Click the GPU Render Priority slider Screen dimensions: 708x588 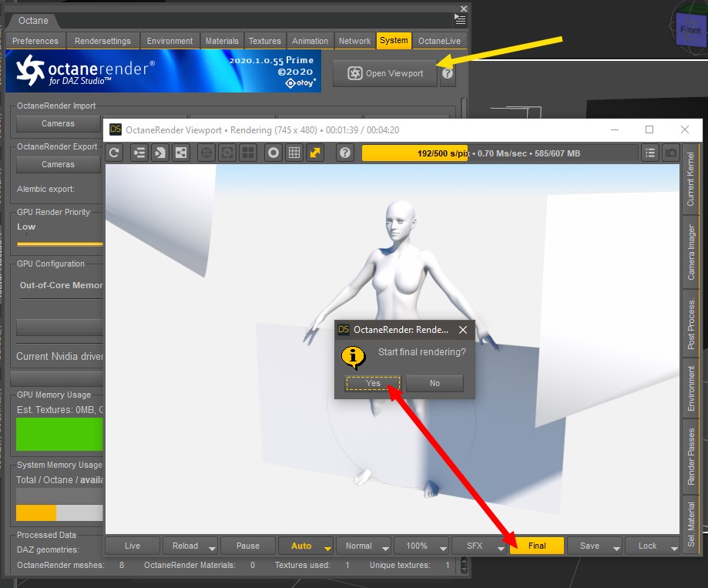tap(60, 244)
